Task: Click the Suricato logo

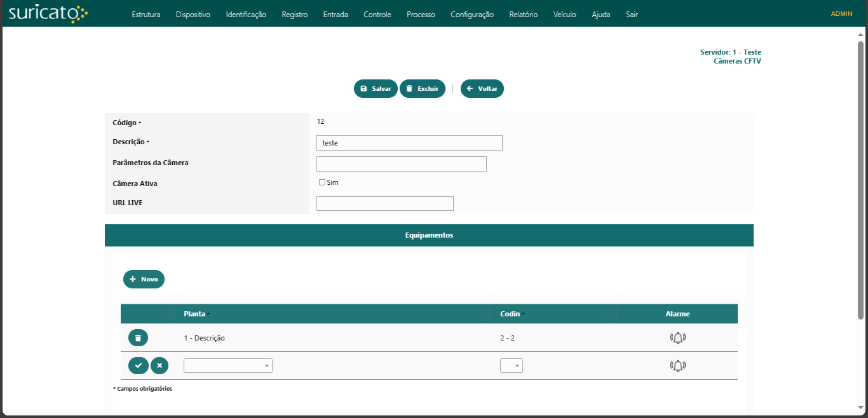Action: pyautogui.click(x=48, y=13)
